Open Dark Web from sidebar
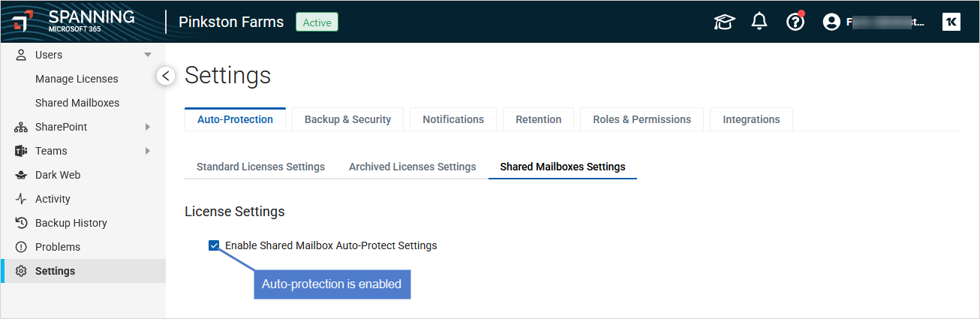The image size is (980, 319). pos(57,175)
